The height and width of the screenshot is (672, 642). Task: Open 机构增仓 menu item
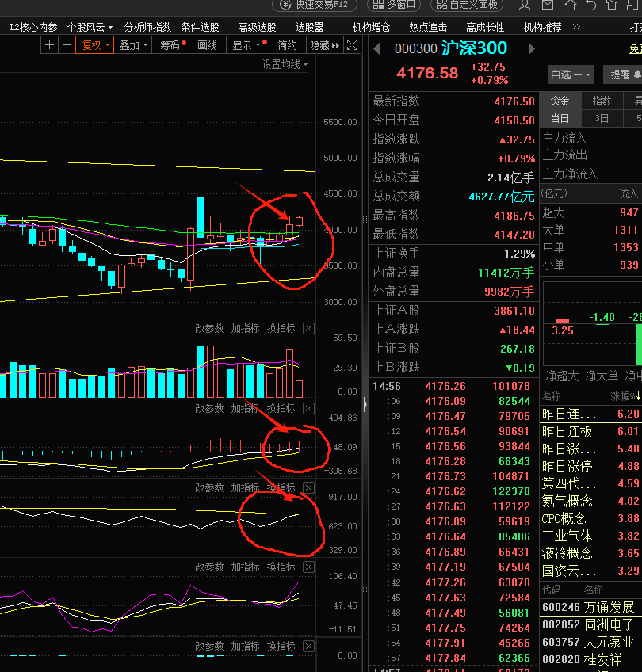tap(371, 28)
